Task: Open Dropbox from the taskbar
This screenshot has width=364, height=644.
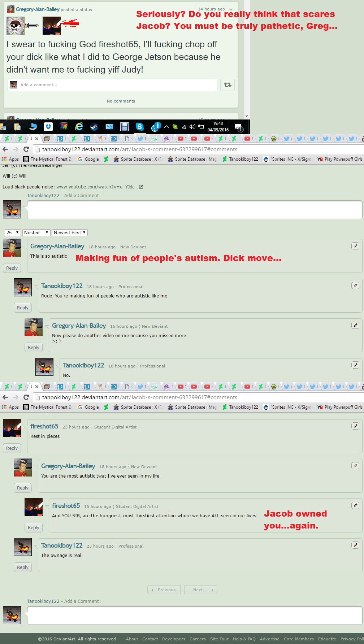Action: [x=48, y=127]
